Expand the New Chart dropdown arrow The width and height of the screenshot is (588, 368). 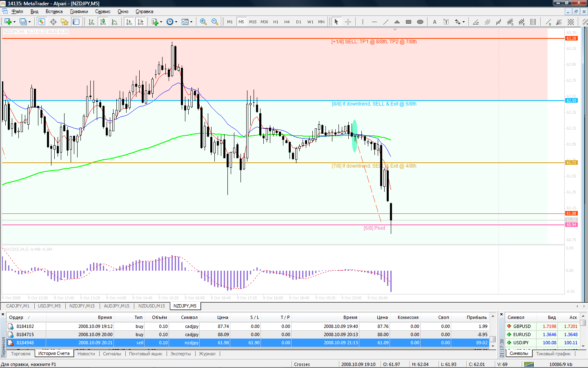point(14,22)
